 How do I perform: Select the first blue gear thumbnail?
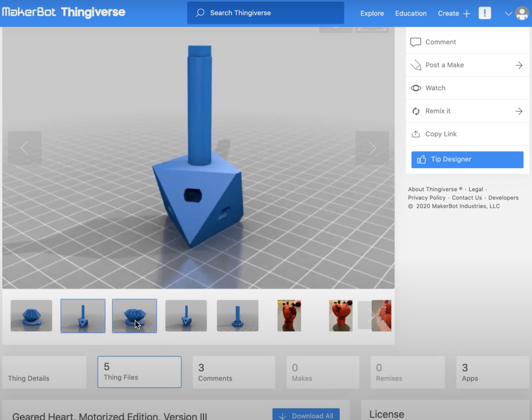(31, 316)
